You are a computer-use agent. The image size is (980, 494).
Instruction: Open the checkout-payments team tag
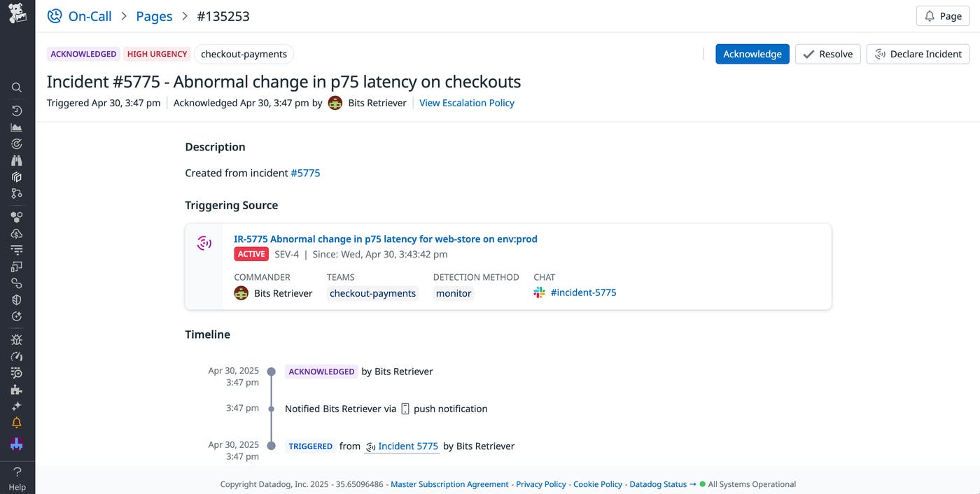pyautogui.click(x=243, y=53)
